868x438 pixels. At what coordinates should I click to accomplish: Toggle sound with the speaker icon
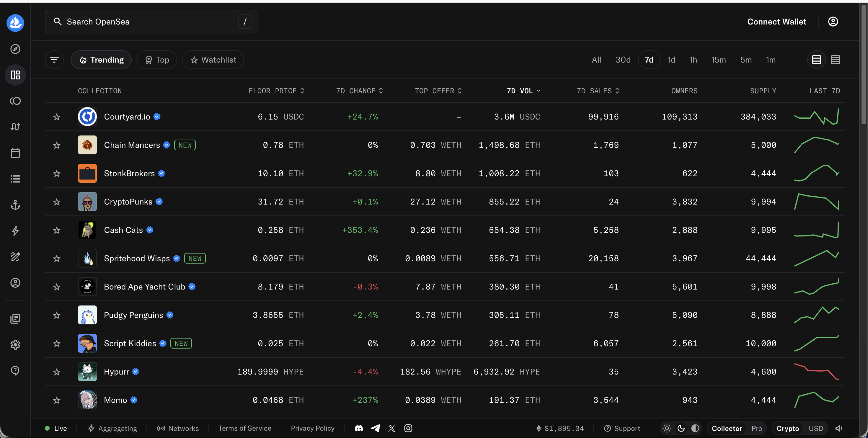pyautogui.click(x=839, y=428)
